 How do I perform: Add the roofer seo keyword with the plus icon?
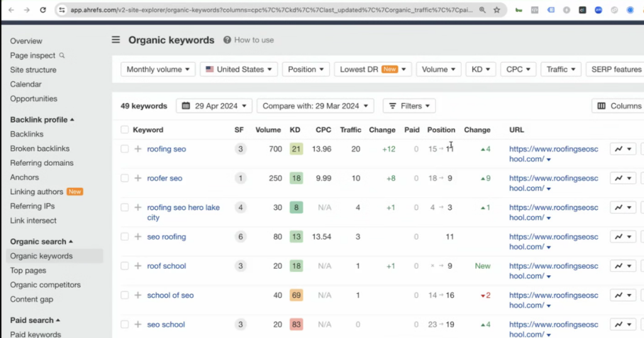(138, 178)
